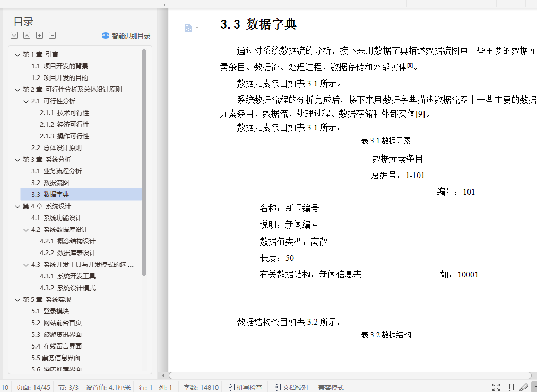The image size is (537, 392).
Task: Click the pen writing mode icon in status bar
Action: click(523, 387)
